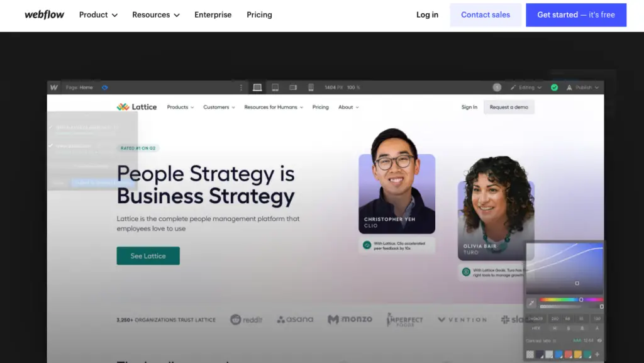Click the Webflow W icon in Designer
Viewport: 644px width, 363px height.
tap(54, 87)
